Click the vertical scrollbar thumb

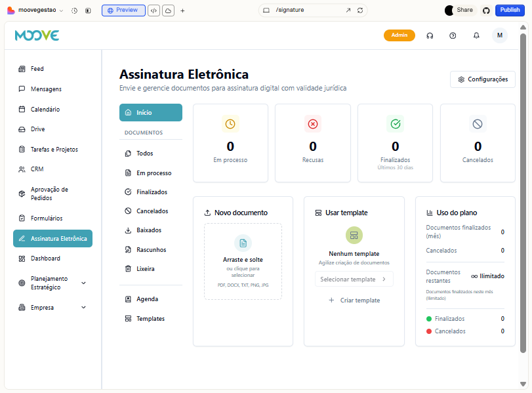(x=523, y=193)
